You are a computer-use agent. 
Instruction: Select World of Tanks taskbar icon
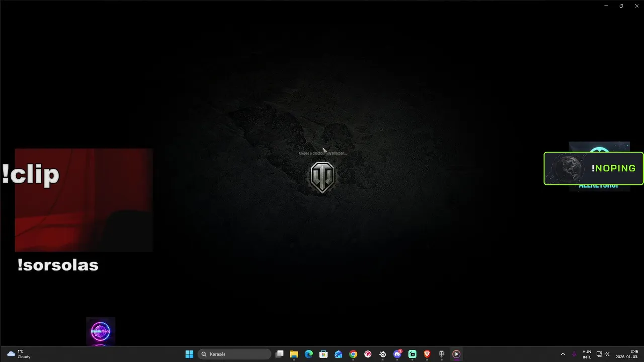(x=442, y=354)
